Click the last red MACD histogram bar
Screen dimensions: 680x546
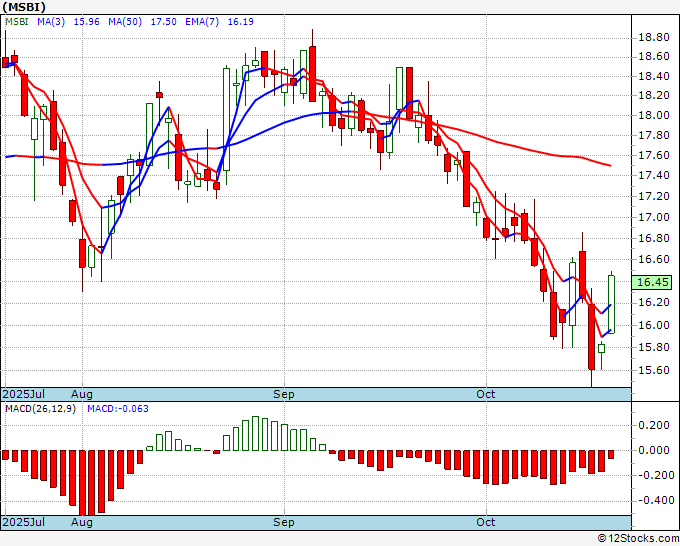point(611,454)
